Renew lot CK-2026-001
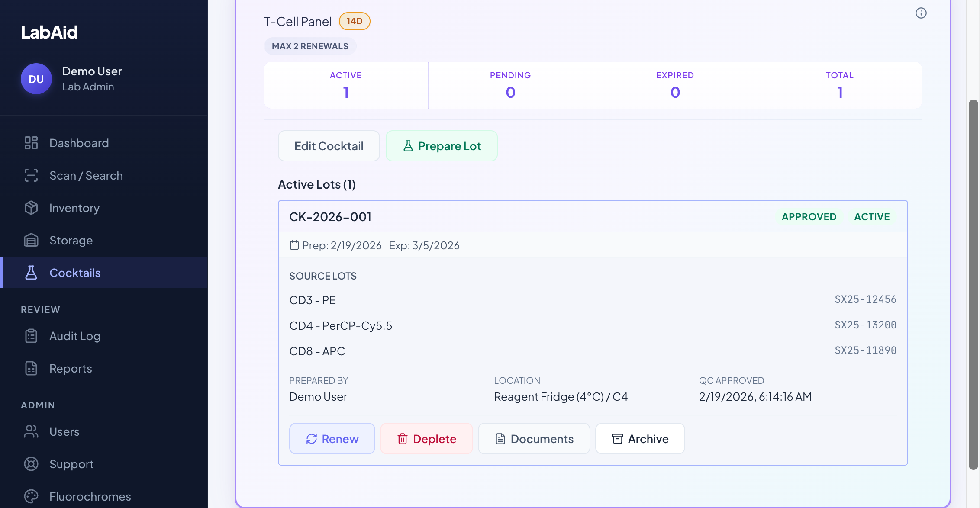Screen dimensions: 980x508 (332, 438)
